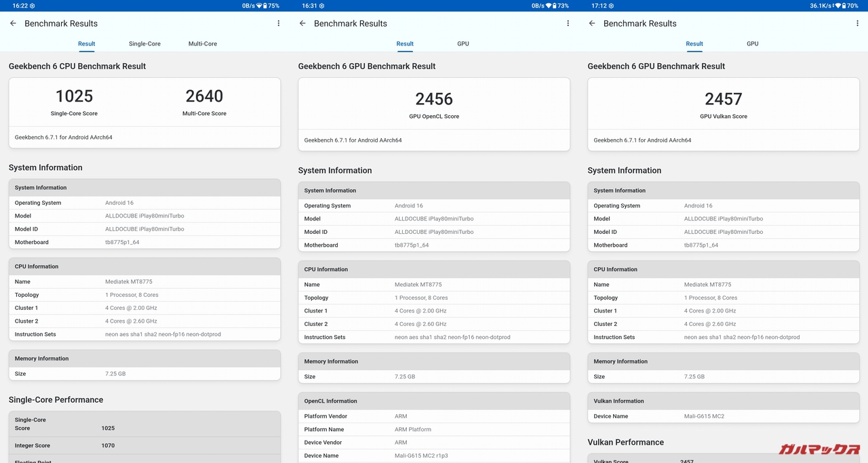Tap 'Vulkan Performance' section heading
The width and height of the screenshot is (868, 463).
(626, 442)
